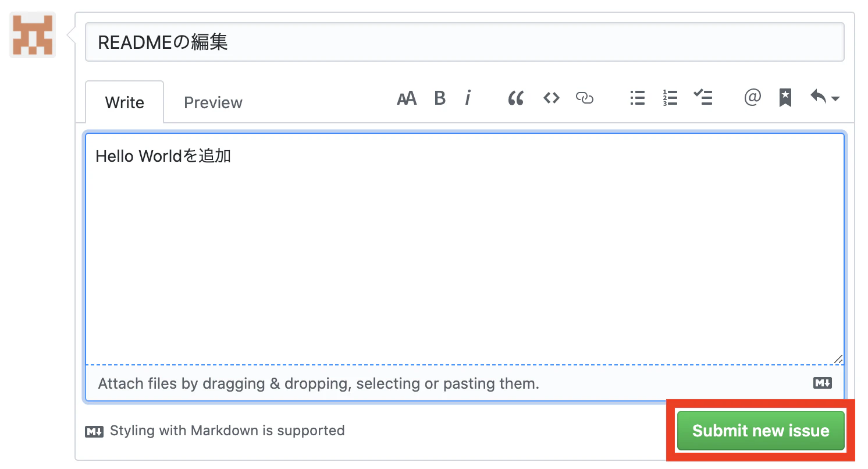Click the issue title field containing READMEの編集
This screenshot has height=469, width=868.
tap(465, 42)
